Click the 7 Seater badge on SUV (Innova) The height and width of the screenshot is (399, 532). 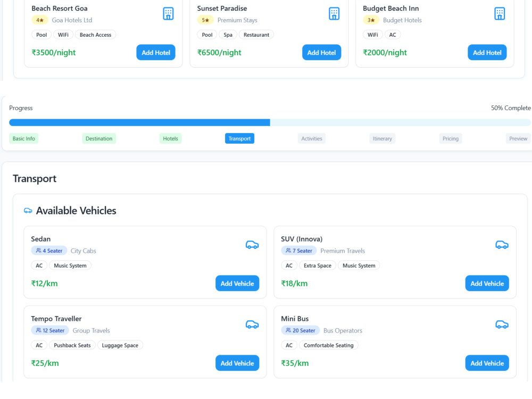[x=299, y=251]
